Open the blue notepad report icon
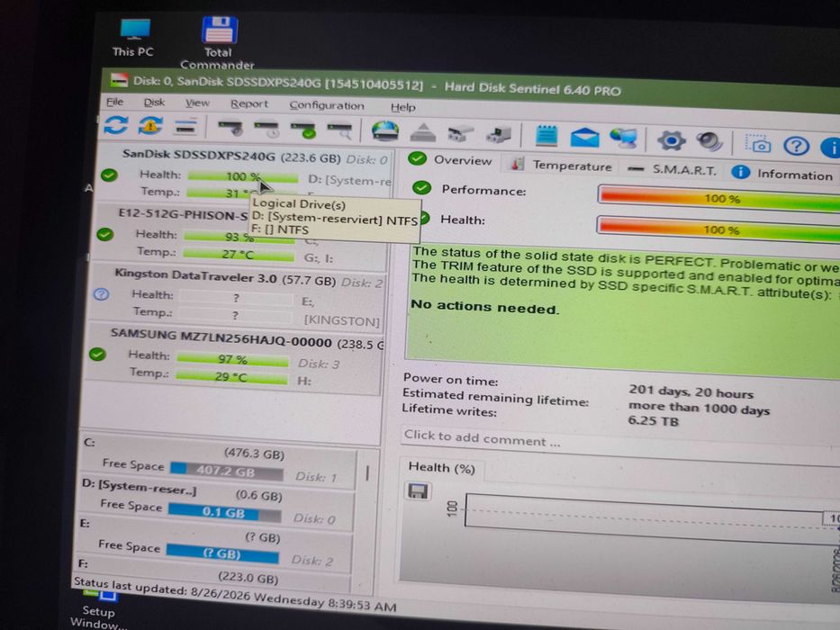The width and height of the screenshot is (840, 630). pyautogui.click(x=546, y=136)
